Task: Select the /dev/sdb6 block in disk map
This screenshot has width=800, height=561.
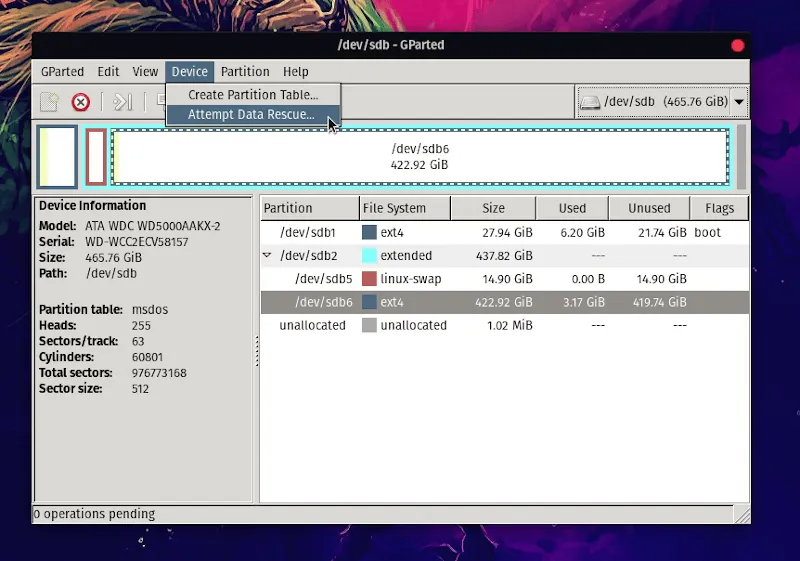Action: pos(419,157)
